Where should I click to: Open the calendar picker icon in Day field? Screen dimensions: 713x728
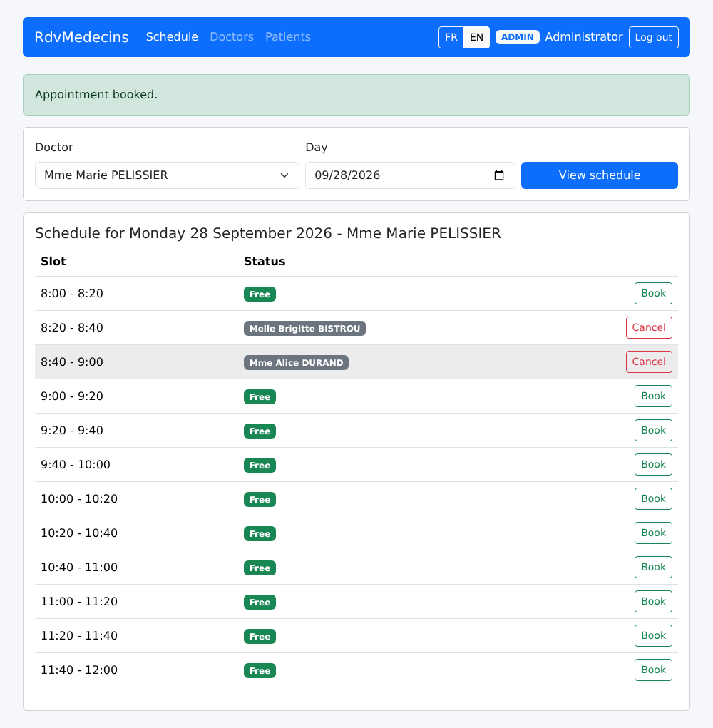pos(499,175)
